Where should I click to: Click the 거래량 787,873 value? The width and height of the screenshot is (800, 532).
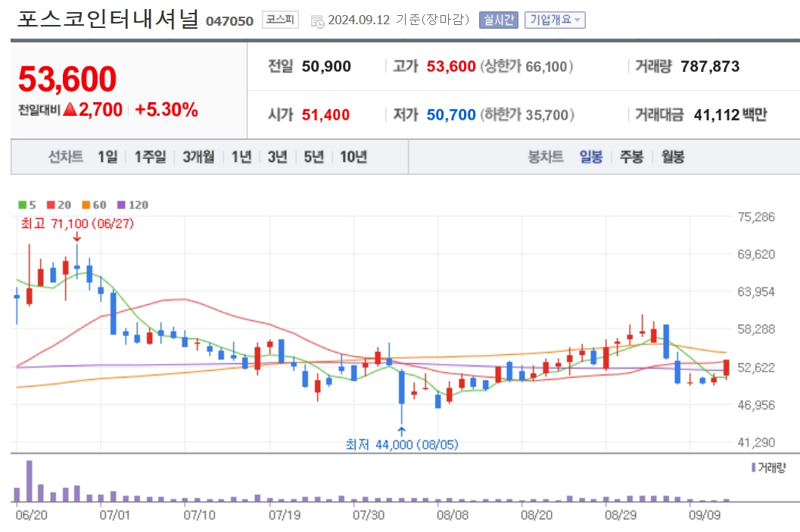pyautogui.click(x=710, y=67)
